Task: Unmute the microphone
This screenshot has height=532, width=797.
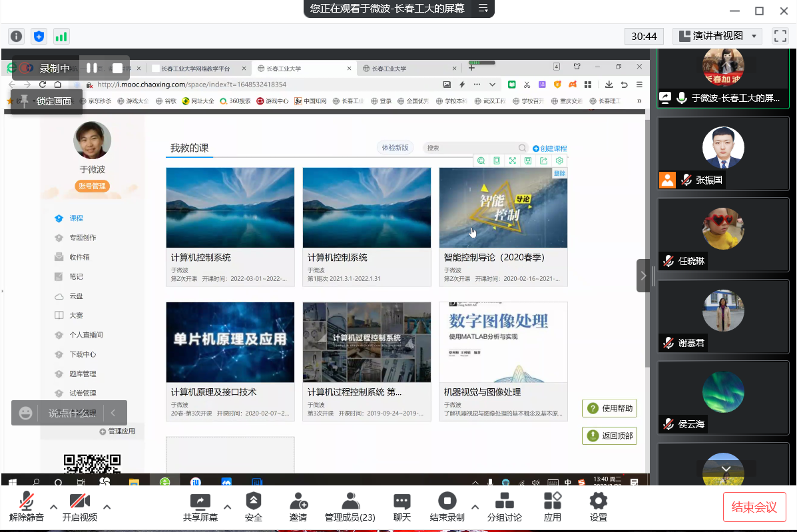Action: [27, 502]
